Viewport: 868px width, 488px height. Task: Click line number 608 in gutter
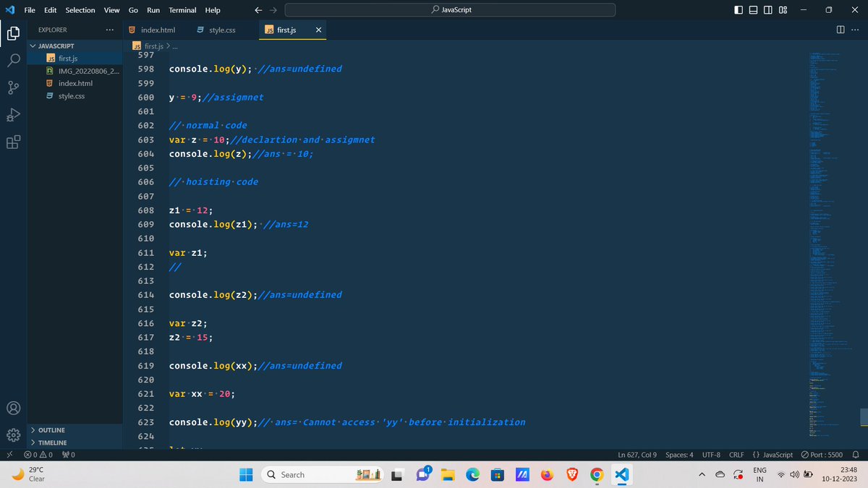(145, 210)
